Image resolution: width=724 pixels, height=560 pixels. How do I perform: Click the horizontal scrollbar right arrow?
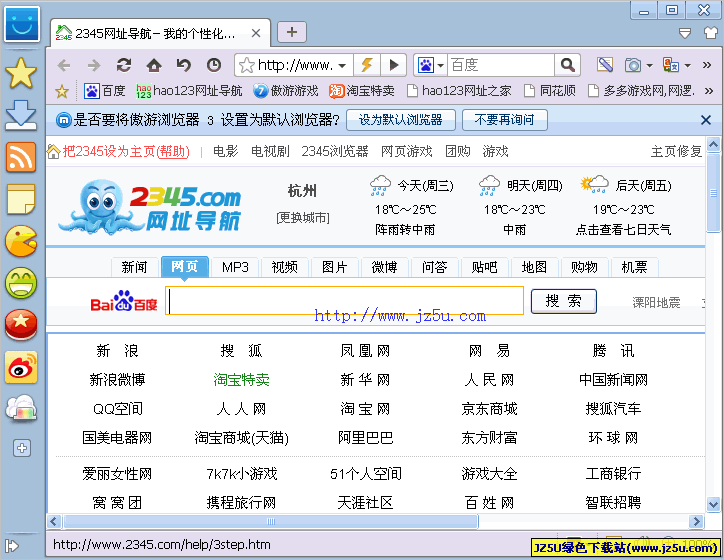click(696, 522)
